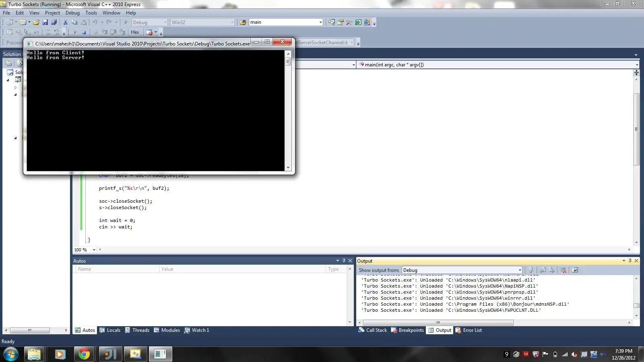The height and width of the screenshot is (362, 644).
Task: Open the Tools menu
Action: pos(91,13)
